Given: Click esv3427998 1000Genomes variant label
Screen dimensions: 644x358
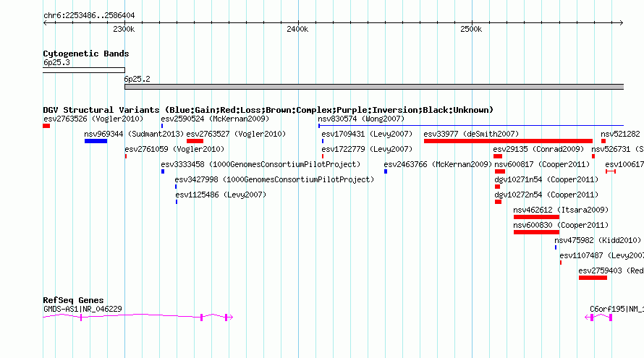Looking at the screenshot, I should coord(274,180).
